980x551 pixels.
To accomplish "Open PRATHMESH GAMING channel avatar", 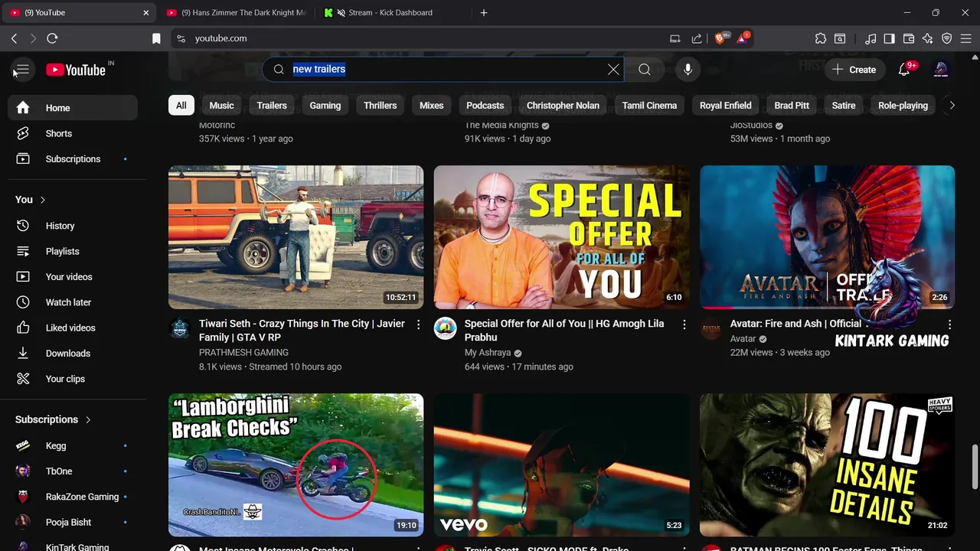I will point(180,328).
